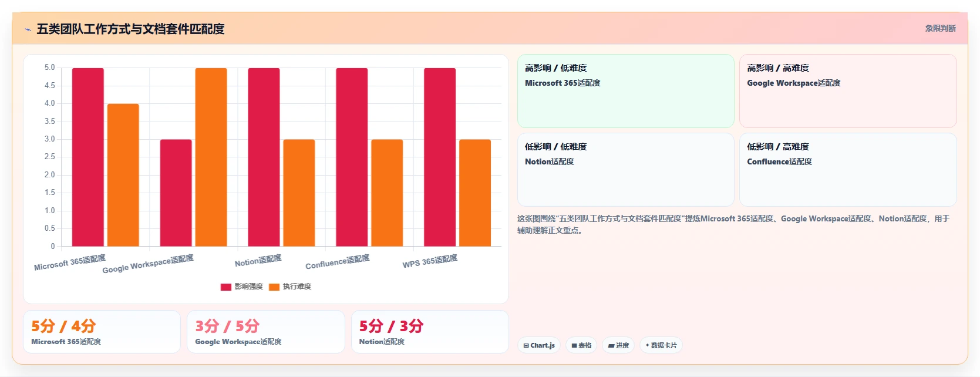Screen dimensions: 980x377
Task: Toggle the 影响强度 legend red swatch
Action: coord(225,287)
